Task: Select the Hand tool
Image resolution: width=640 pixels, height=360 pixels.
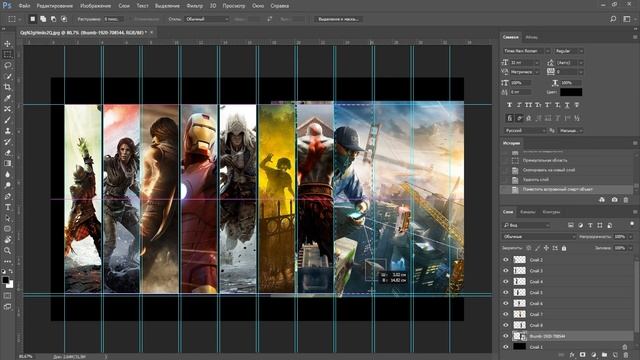Action: pyautogui.click(x=7, y=240)
